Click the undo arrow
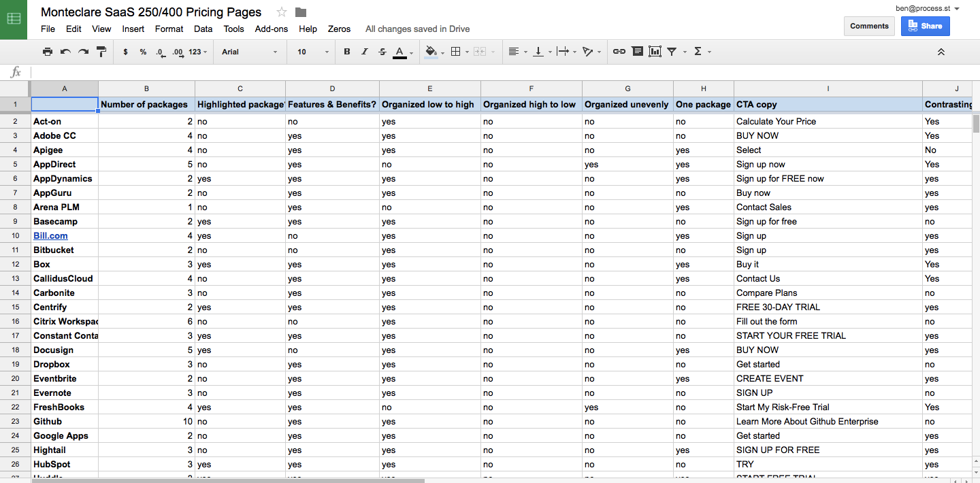Screen dimensions: 980x483 (65, 52)
